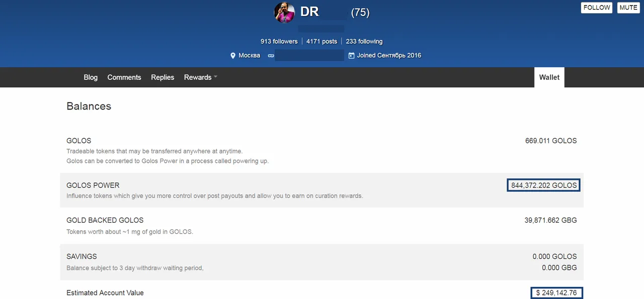Click the calendar icon beside Joined date
Viewport: 644px width, 299px height.
352,56
